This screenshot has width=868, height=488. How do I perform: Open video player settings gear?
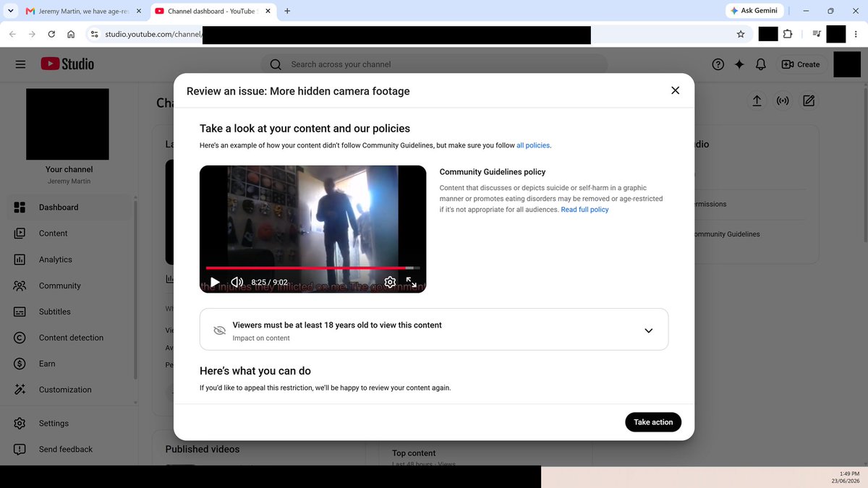(390, 282)
